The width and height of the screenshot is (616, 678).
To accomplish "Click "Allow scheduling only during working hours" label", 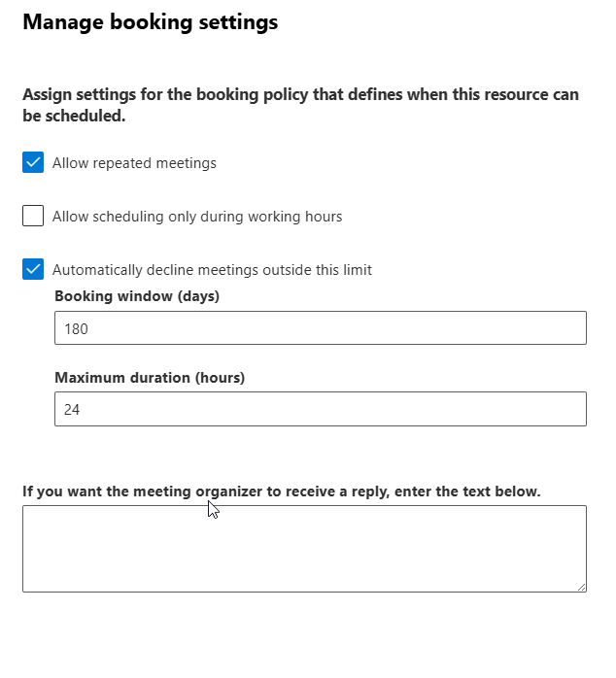I will (x=197, y=217).
